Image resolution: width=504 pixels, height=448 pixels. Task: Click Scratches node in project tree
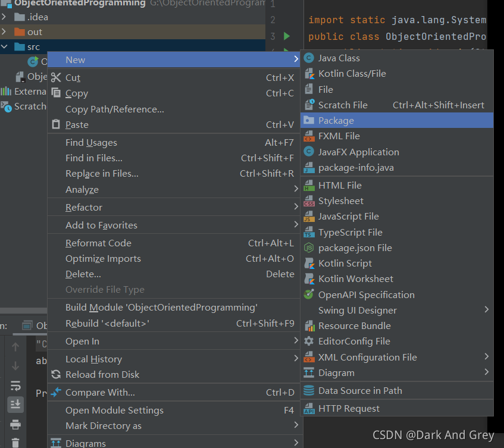click(x=23, y=106)
